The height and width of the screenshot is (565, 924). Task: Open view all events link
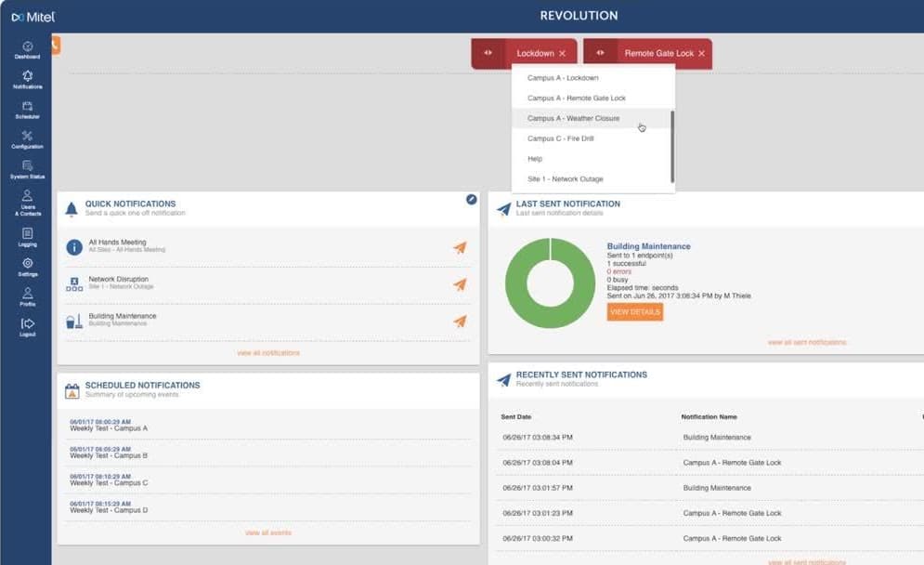(x=268, y=532)
